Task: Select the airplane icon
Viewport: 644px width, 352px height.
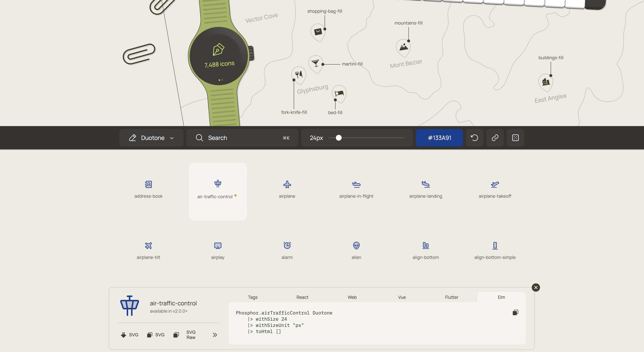Action: tap(287, 184)
